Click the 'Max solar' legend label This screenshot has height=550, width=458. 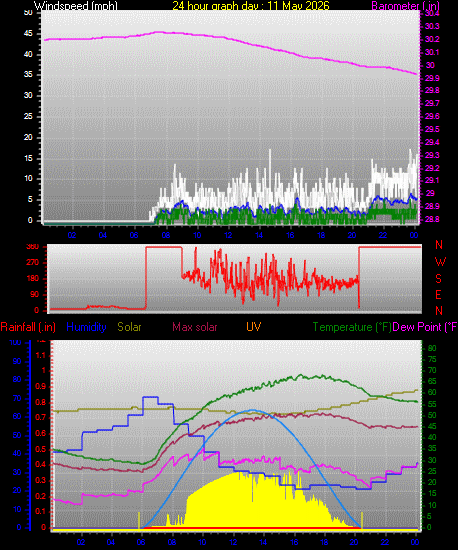click(x=195, y=327)
